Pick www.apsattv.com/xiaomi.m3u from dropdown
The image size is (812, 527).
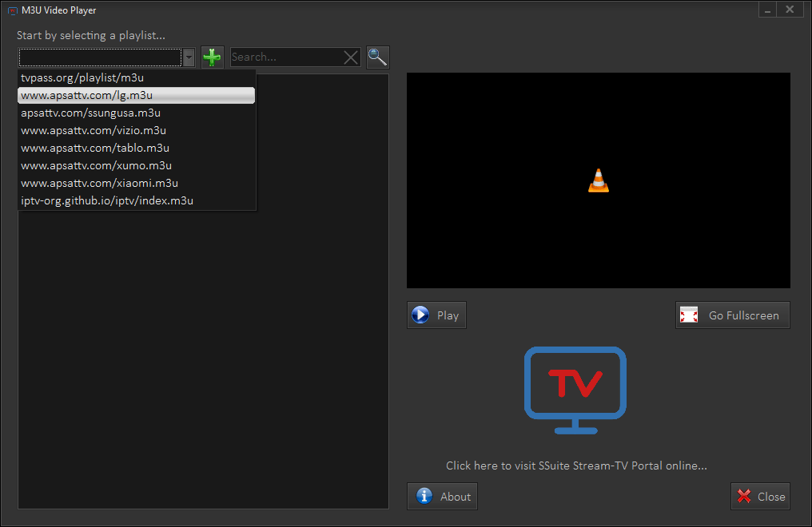click(x=98, y=183)
